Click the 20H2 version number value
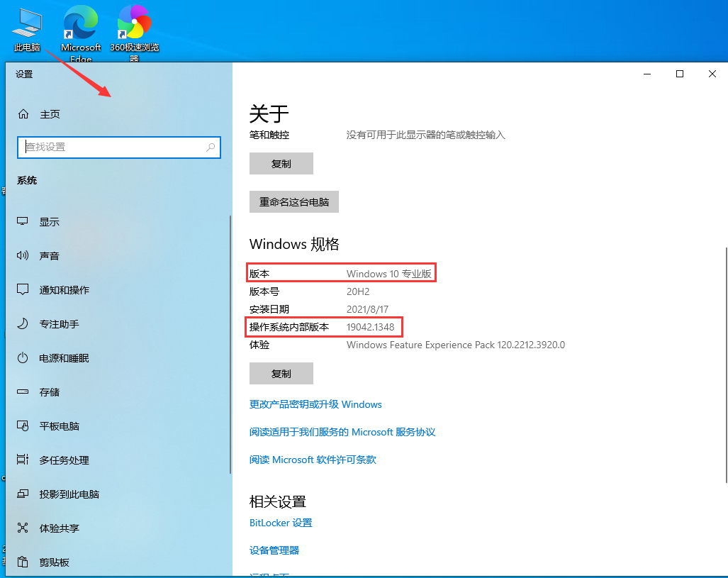The image size is (728, 578). click(x=358, y=291)
